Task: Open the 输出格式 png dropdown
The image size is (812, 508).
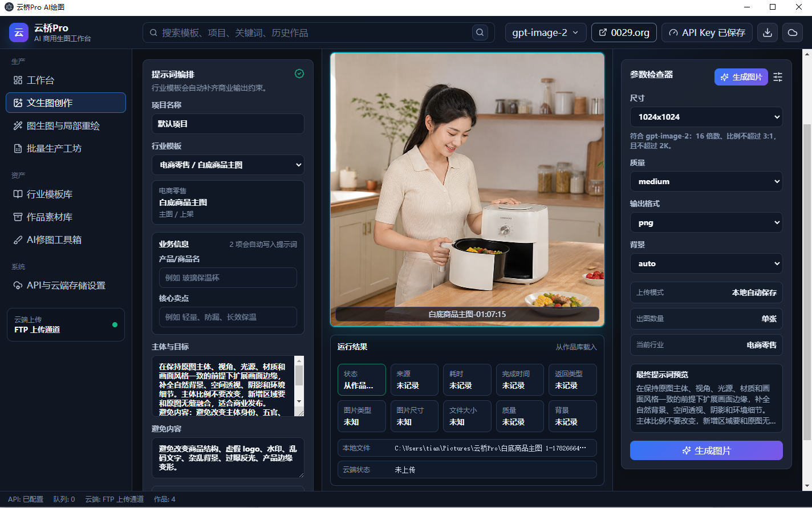Action: (707, 223)
